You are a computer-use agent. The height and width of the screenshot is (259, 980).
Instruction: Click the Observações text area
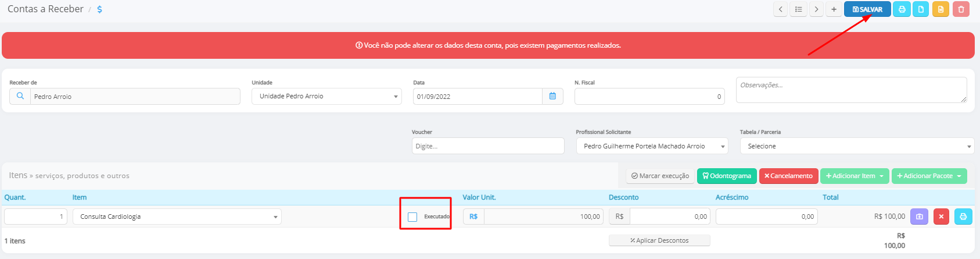pyautogui.click(x=851, y=90)
